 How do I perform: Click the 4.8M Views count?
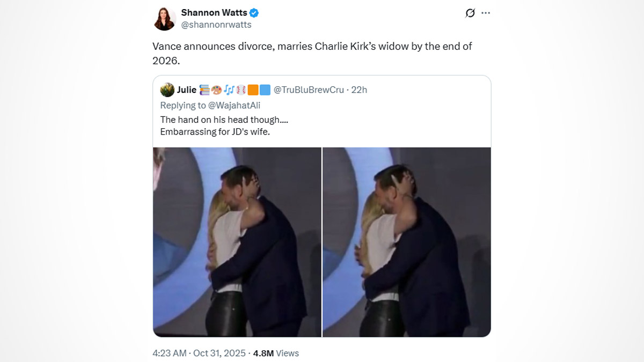[276, 353]
